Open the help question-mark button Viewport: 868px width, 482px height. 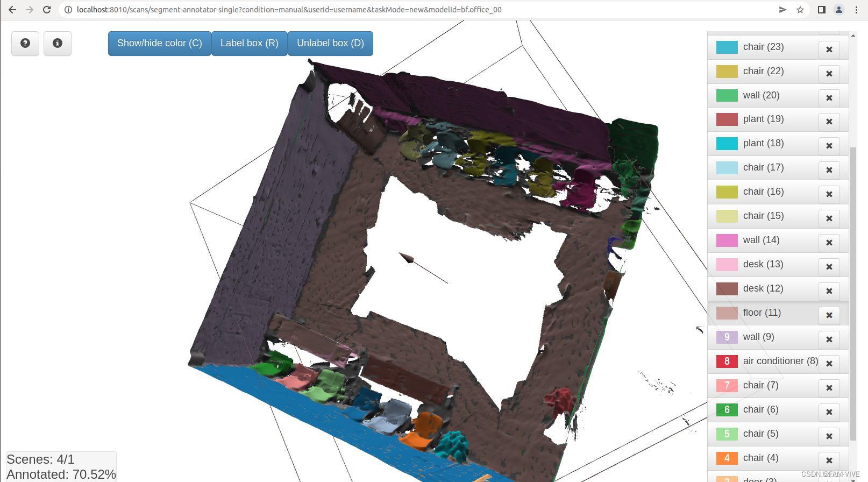click(25, 43)
